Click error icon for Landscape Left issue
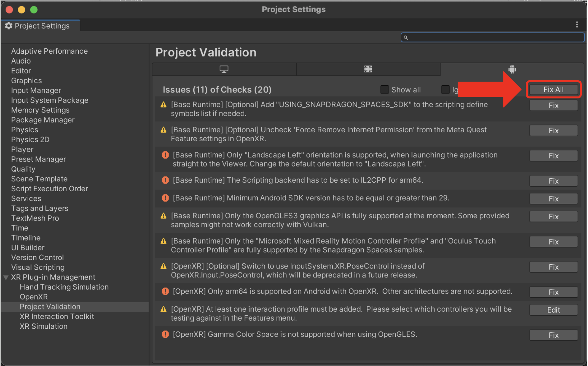Image resolution: width=588 pixels, height=366 pixels. point(165,155)
